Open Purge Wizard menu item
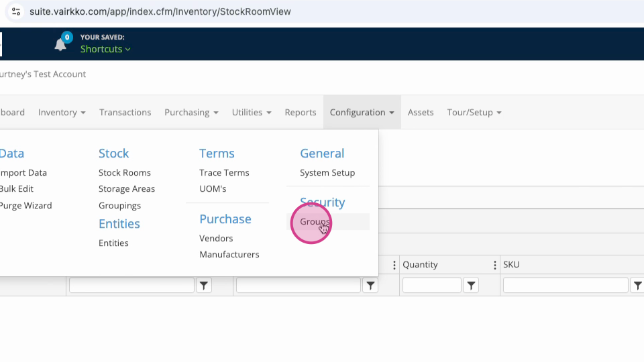Viewport: 644px width, 362px height. 25,206
